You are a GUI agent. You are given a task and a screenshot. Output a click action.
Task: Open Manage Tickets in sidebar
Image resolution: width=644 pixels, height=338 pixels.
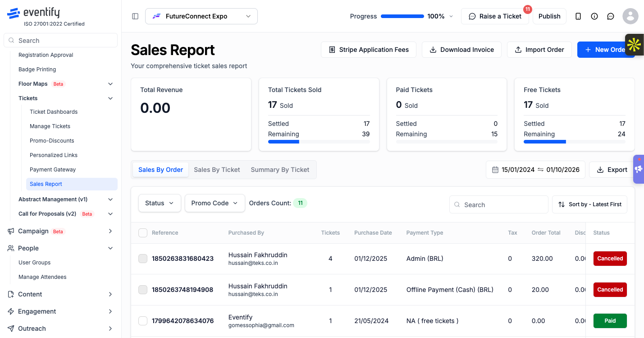coord(50,126)
